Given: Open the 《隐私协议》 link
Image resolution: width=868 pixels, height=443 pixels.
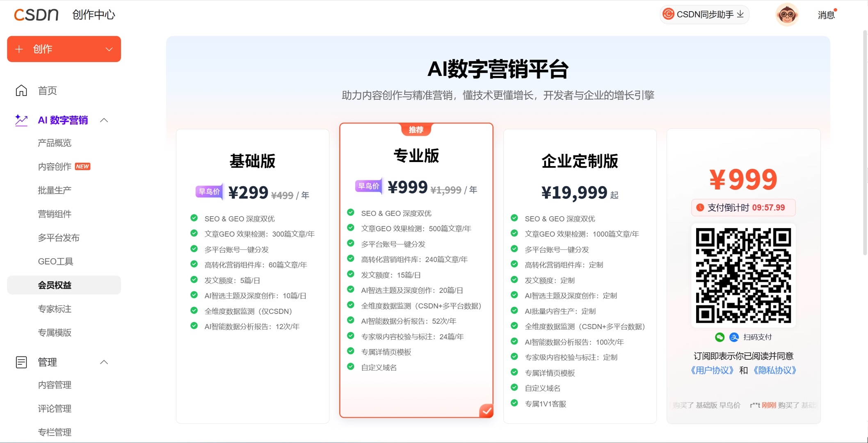Looking at the screenshot, I should (775, 370).
